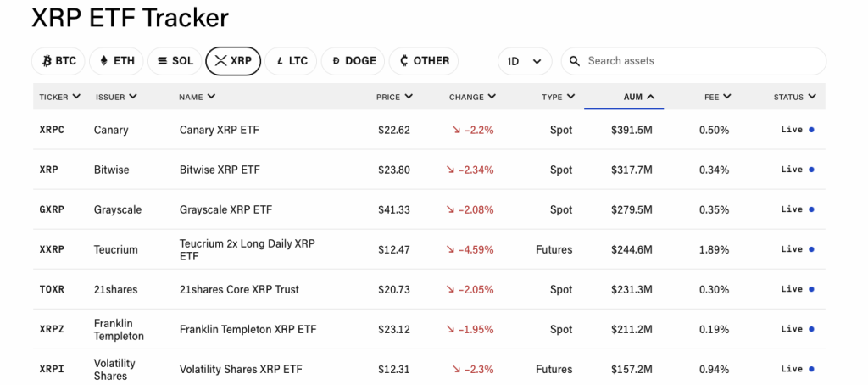The image size is (868, 385).
Task: Click the Solana bars icon
Action: click(161, 61)
